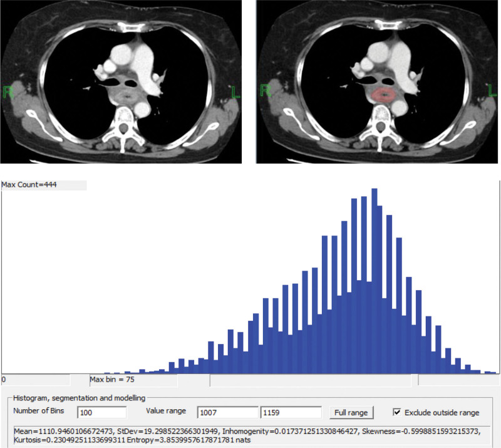Click the zero field below histogram
Screen dimensions: 501x448
point(36,380)
